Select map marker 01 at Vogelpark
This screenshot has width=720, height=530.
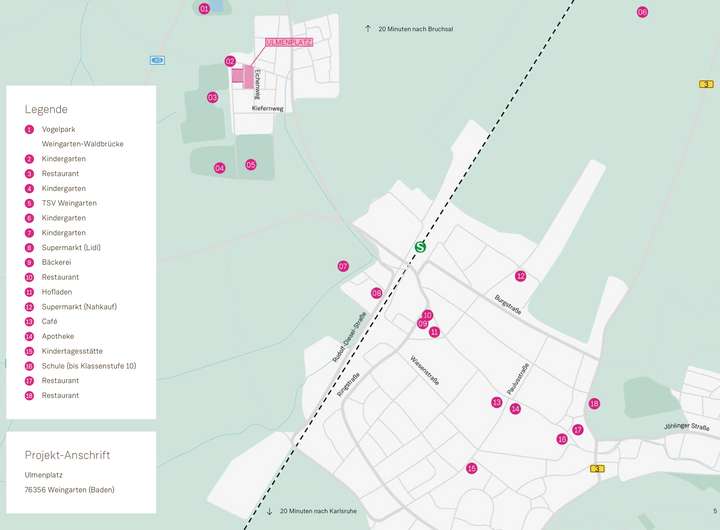[x=204, y=8]
